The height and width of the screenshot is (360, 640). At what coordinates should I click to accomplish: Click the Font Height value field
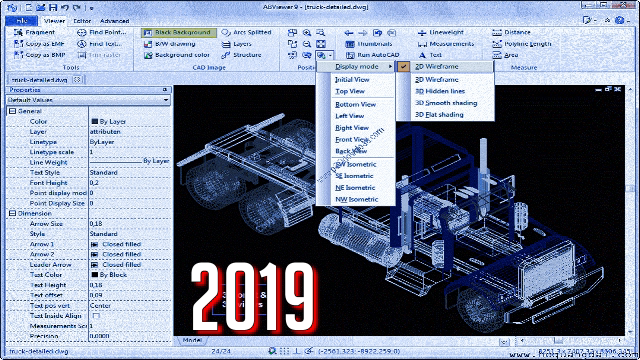click(130, 183)
